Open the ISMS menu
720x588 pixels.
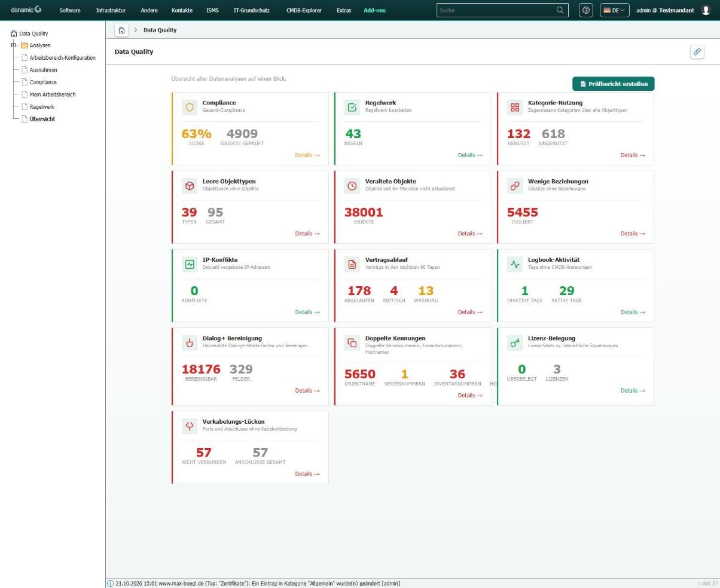pos(212,10)
